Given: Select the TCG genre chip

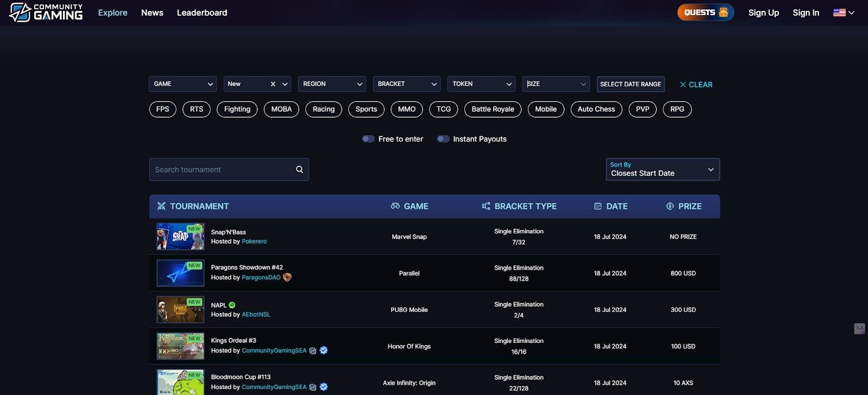Looking at the screenshot, I should click(444, 109).
